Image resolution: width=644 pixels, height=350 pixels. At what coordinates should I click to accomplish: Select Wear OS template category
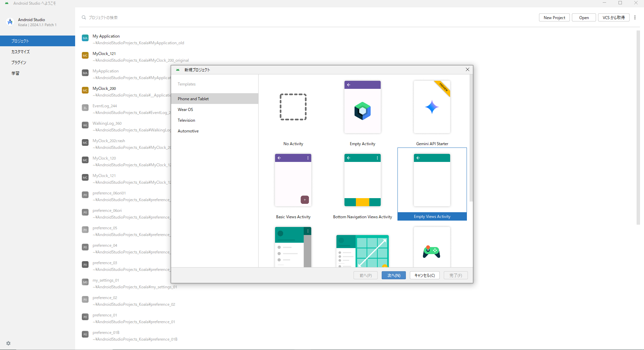(185, 110)
